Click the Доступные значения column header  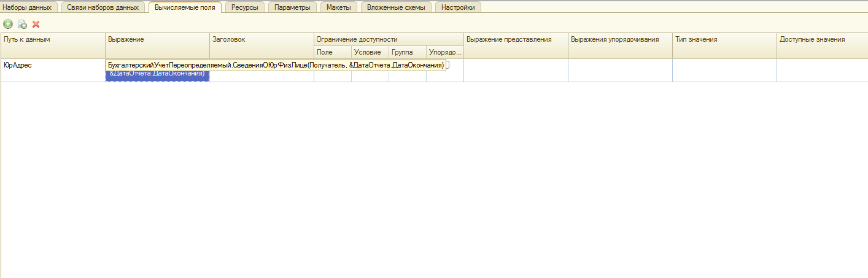point(823,45)
